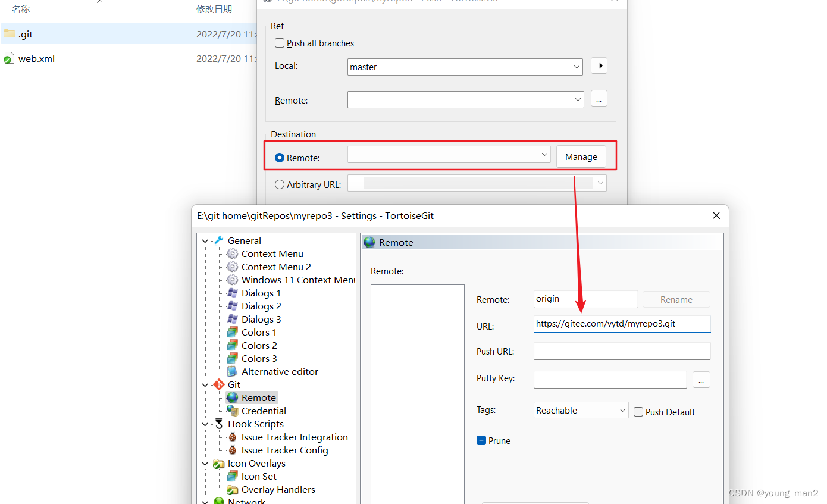Open the Destination Remote dropdown
Screen dimensions: 827x504
pyautogui.click(x=449, y=155)
